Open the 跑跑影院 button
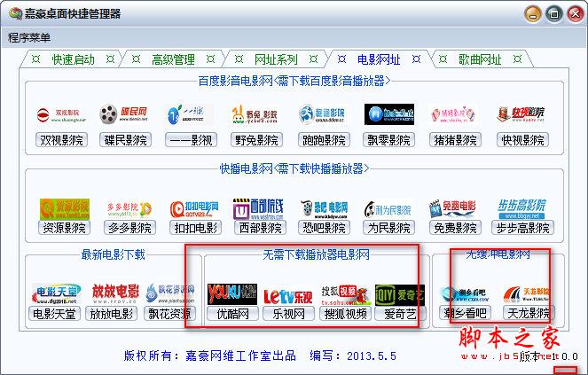This screenshot has width=588, height=375. tap(324, 140)
